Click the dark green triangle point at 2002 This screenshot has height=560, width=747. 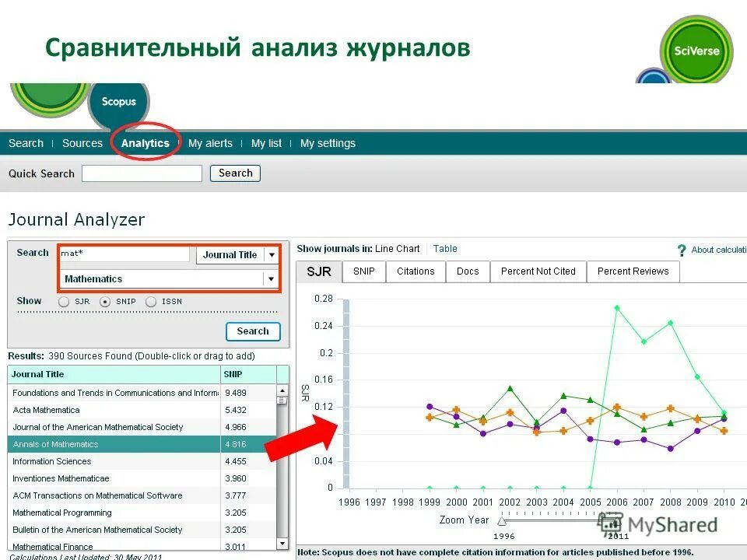(x=510, y=389)
